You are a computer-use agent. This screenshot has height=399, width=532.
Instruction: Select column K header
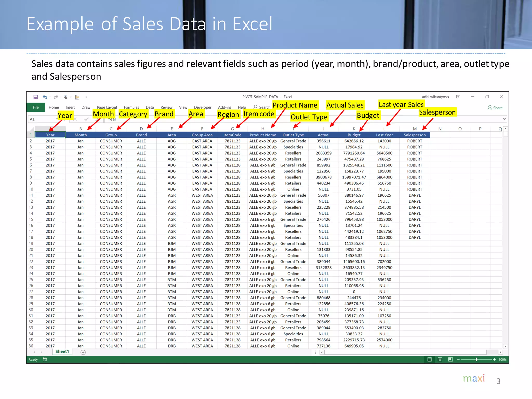354,129
